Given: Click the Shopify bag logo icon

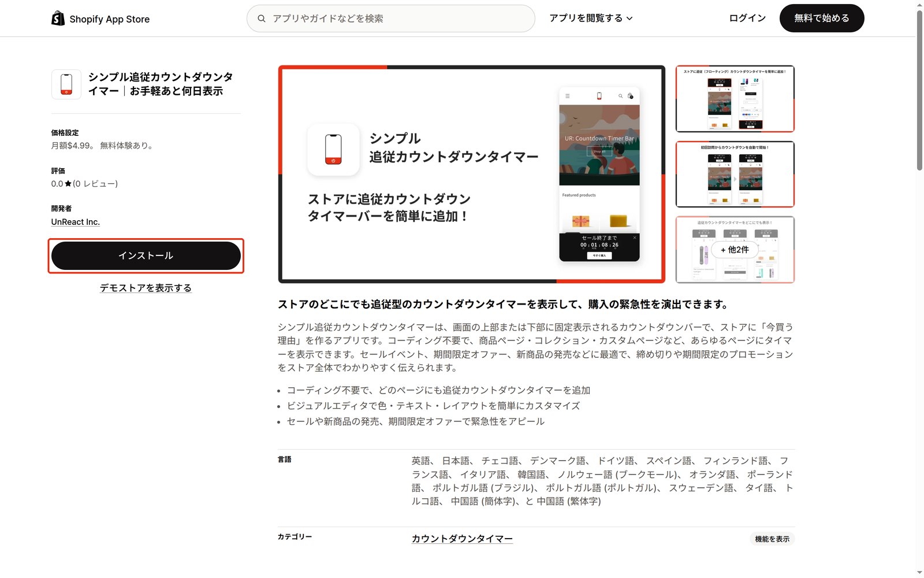Looking at the screenshot, I should point(58,18).
